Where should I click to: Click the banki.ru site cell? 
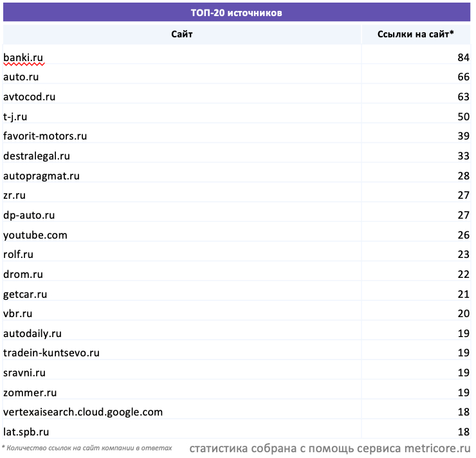pos(24,58)
